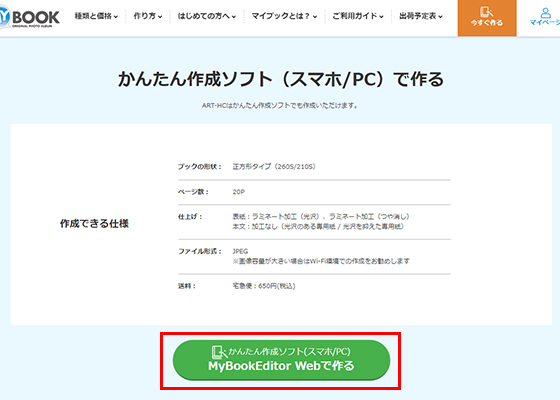Click the 正方形タイプ（260S/210S） value

(274, 167)
